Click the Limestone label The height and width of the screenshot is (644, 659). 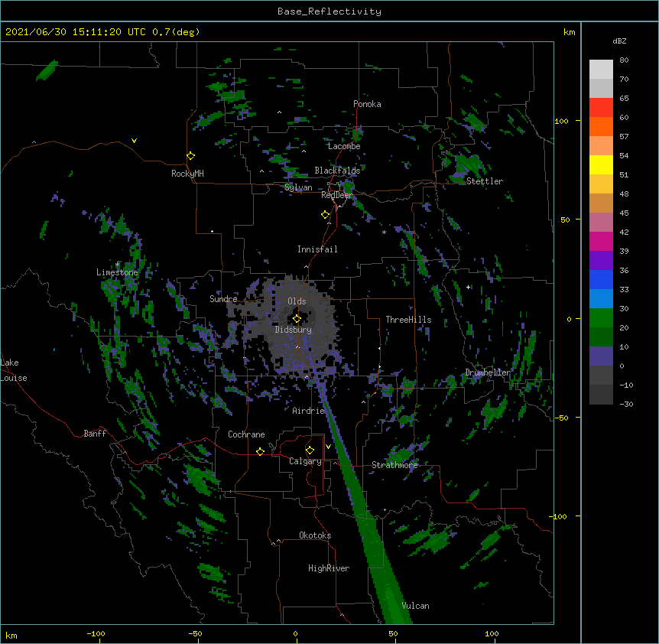pyautogui.click(x=117, y=272)
